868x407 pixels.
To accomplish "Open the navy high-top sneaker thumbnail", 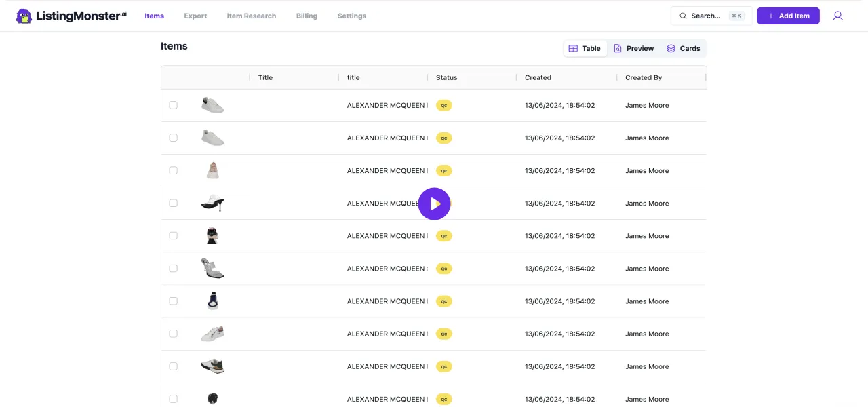I will (x=213, y=301).
